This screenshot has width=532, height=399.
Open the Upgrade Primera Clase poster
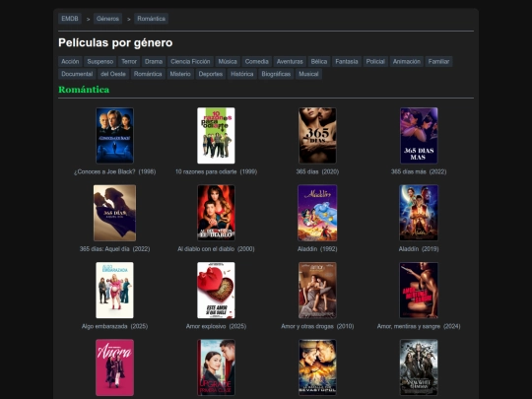click(x=216, y=367)
